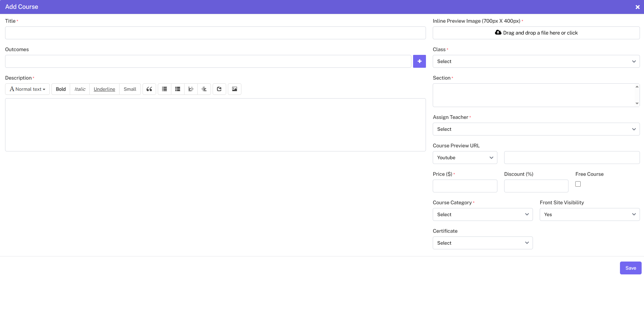Click the Title input field
This screenshot has width=644, height=311.
coord(215,33)
